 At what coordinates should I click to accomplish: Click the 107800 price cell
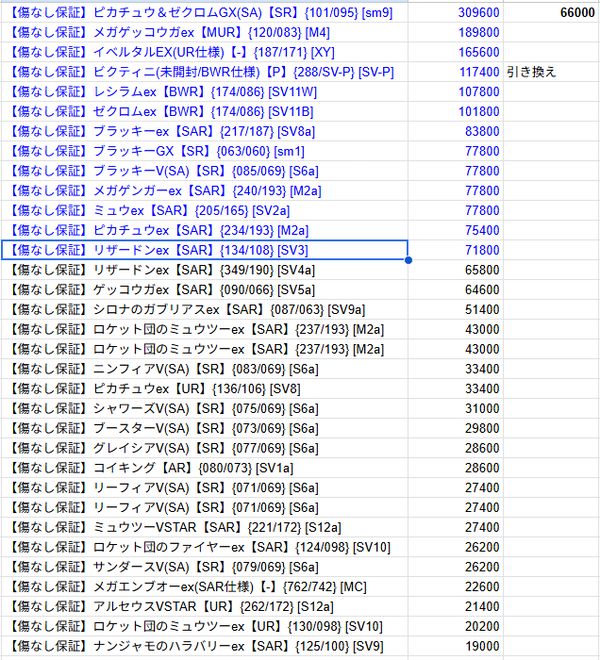click(456, 92)
